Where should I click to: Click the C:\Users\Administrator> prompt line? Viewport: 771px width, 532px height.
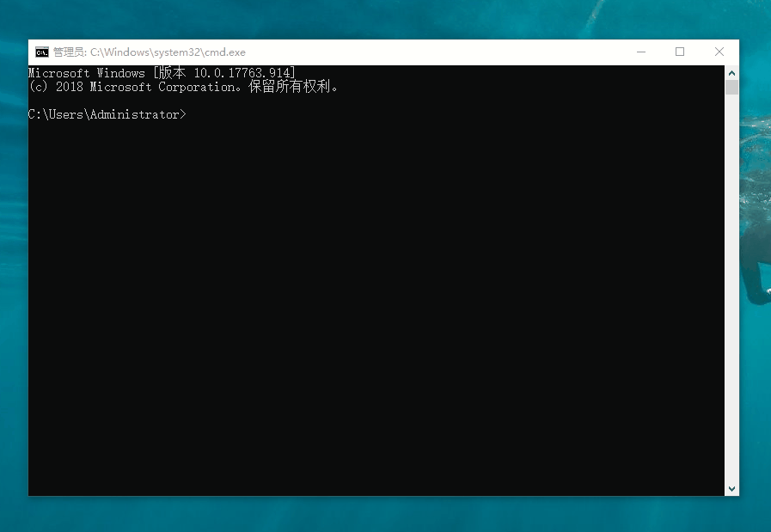pos(107,114)
